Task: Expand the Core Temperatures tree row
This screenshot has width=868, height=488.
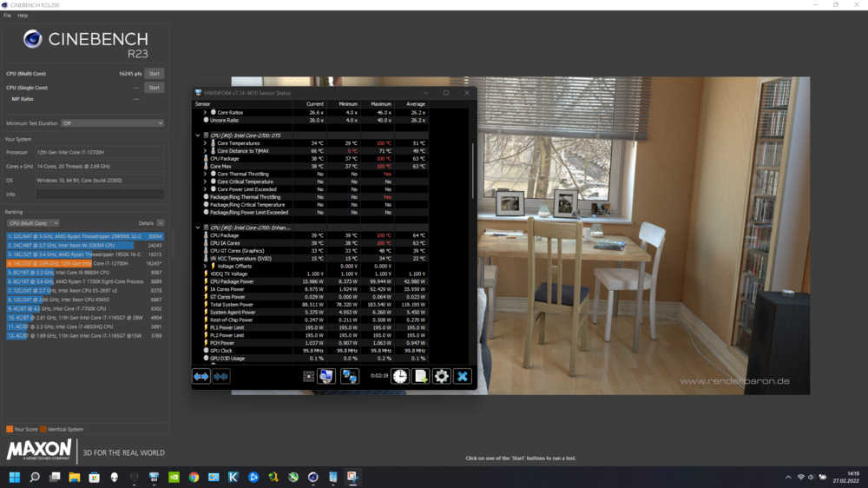Action: click(206, 143)
